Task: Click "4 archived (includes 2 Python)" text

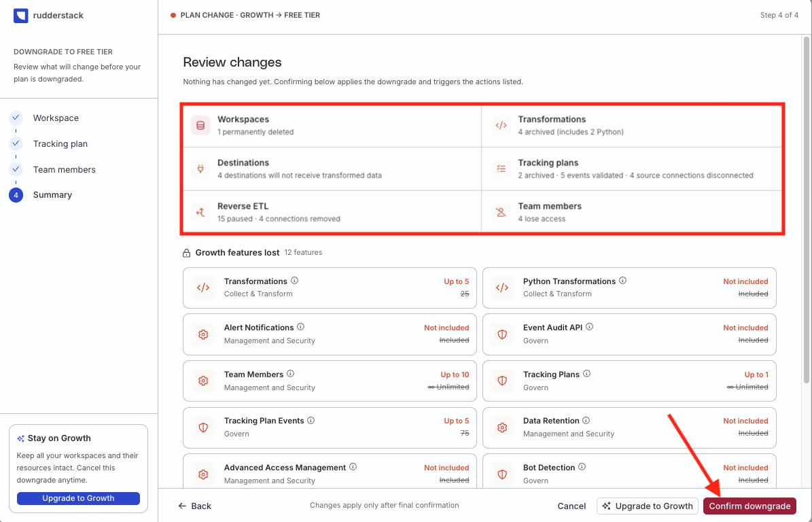Action: pyautogui.click(x=571, y=132)
